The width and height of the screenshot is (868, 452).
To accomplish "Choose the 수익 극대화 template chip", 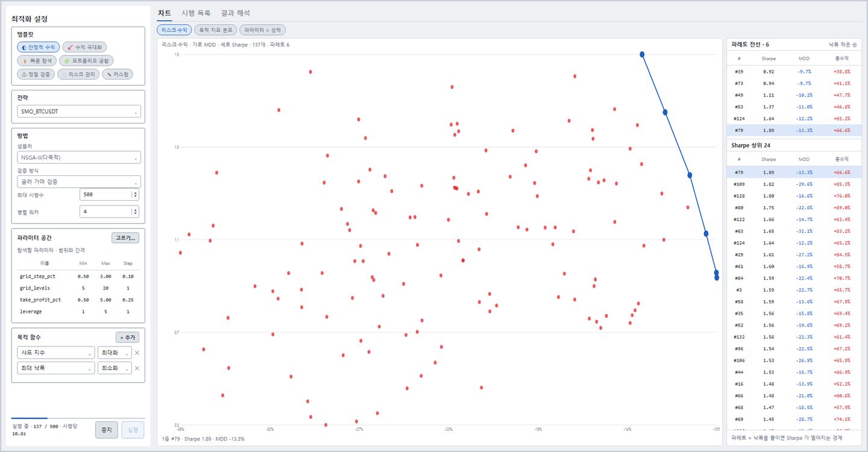I will pyautogui.click(x=85, y=47).
